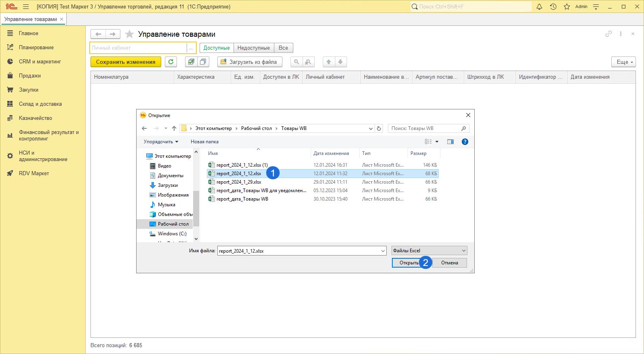Viewport: 644px width, 354px height.
Task: Click the blue help icon in the dialog
Action: [x=465, y=142]
